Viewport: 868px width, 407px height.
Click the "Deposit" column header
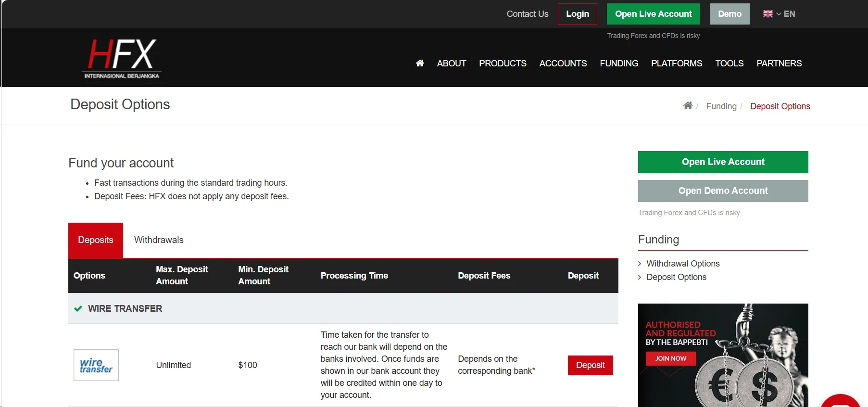[583, 276]
